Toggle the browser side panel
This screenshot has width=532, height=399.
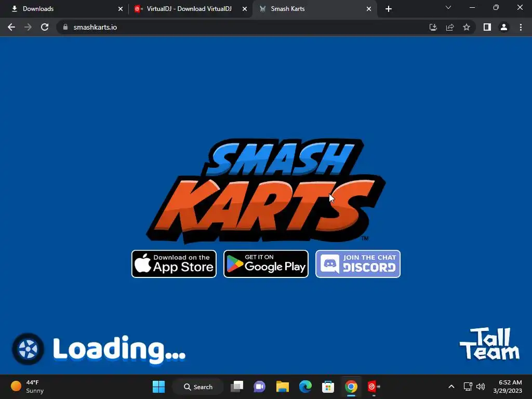click(487, 27)
